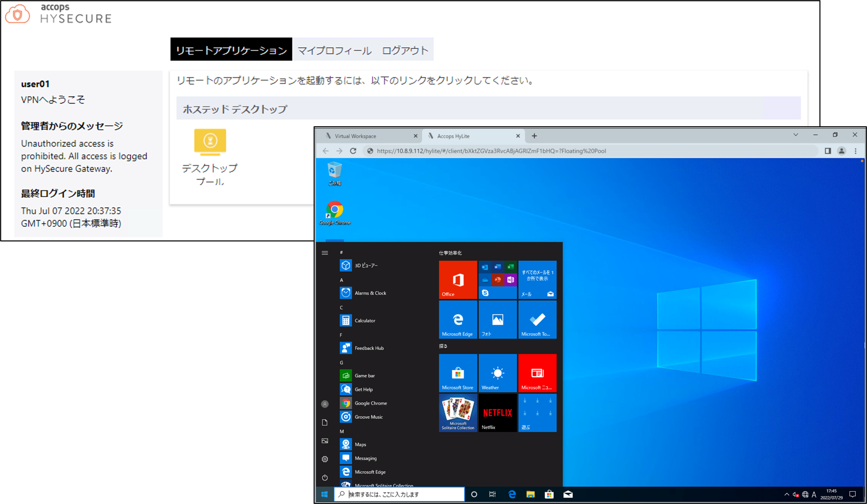This screenshot has width=867, height=504.
Task: Select the Accops HyLite browser tab
Action: [473, 136]
